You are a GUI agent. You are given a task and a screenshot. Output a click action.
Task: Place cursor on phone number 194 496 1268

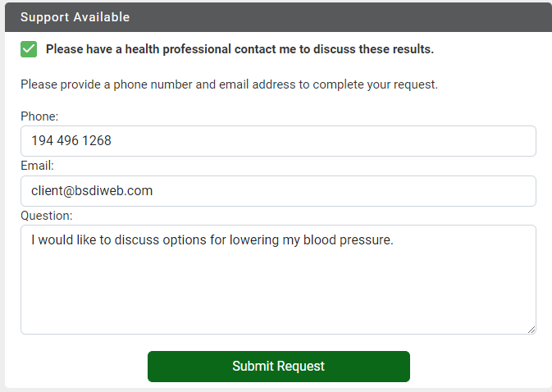(71, 141)
